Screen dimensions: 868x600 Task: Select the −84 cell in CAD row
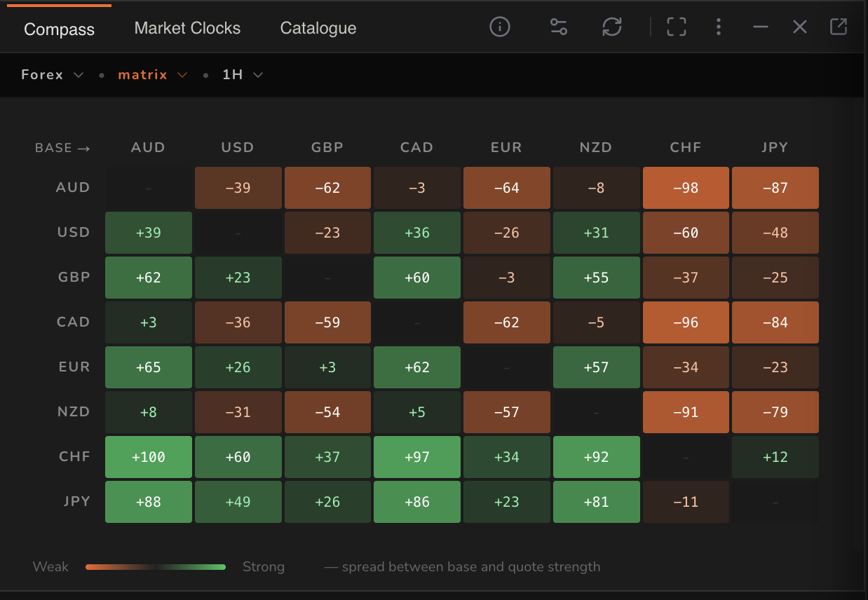[x=775, y=322]
